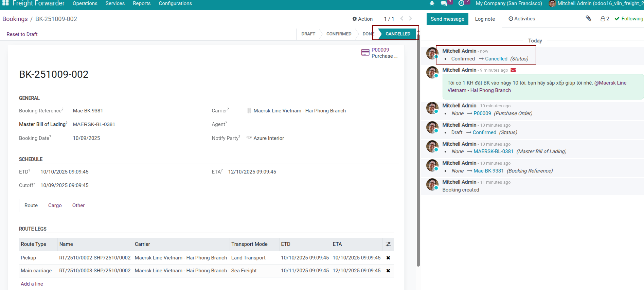Click the paperclip attachments icon
644x290 pixels.
[588, 19]
